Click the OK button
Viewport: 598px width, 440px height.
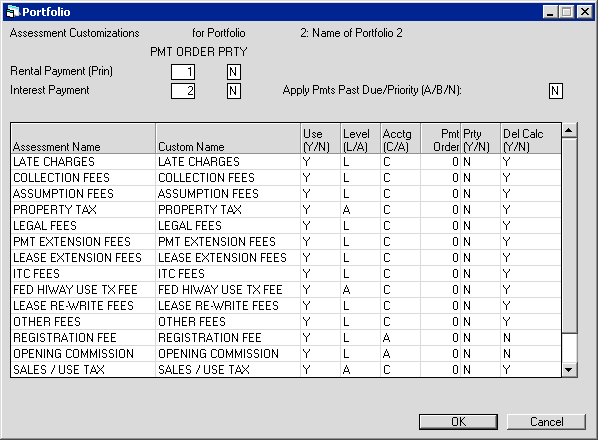pos(458,422)
